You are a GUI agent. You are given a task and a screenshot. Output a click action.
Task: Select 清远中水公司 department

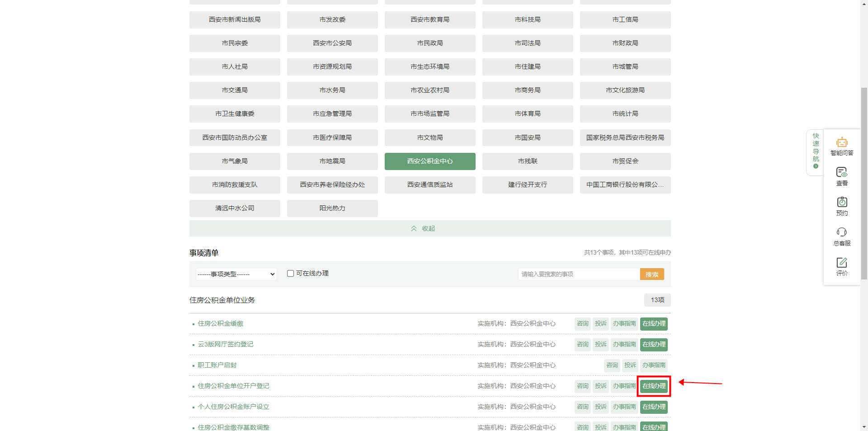pos(235,208)
